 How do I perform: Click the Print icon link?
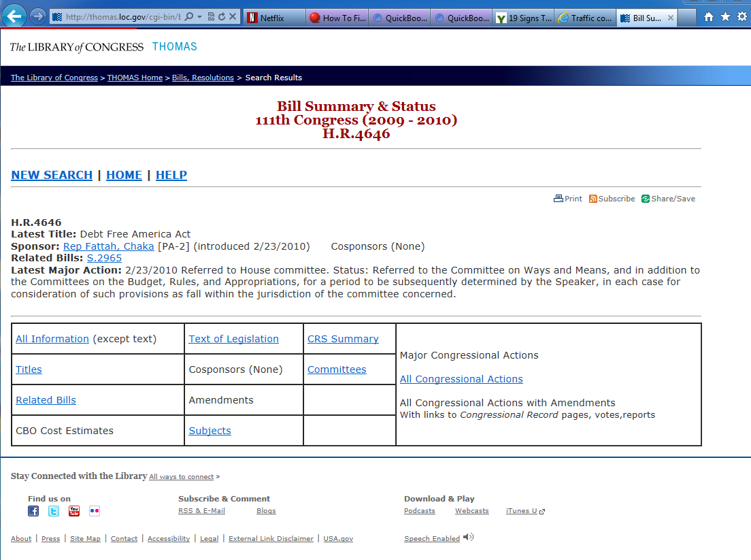tap(568, 199)
